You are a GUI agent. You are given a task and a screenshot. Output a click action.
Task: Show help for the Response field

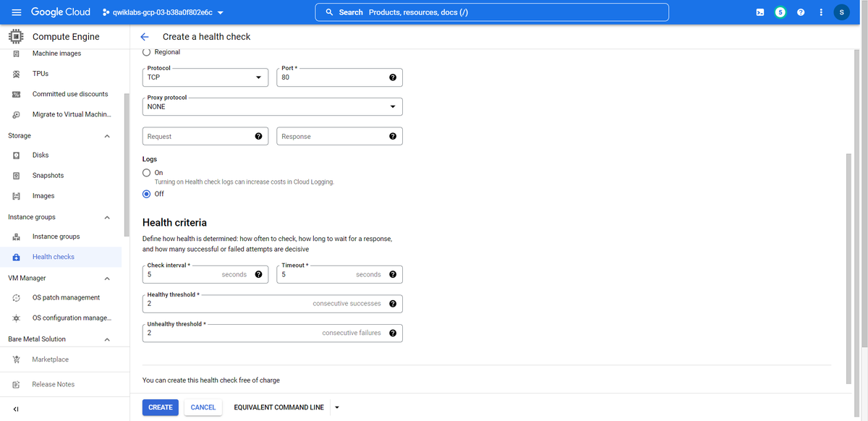pyautogui.click(x=392, y=136)
